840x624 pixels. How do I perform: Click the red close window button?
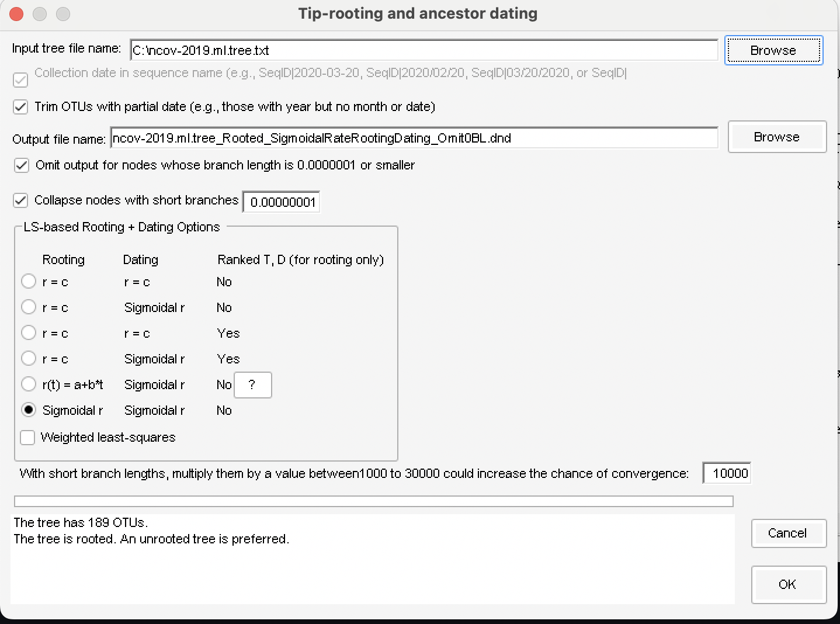click(16, 13)
